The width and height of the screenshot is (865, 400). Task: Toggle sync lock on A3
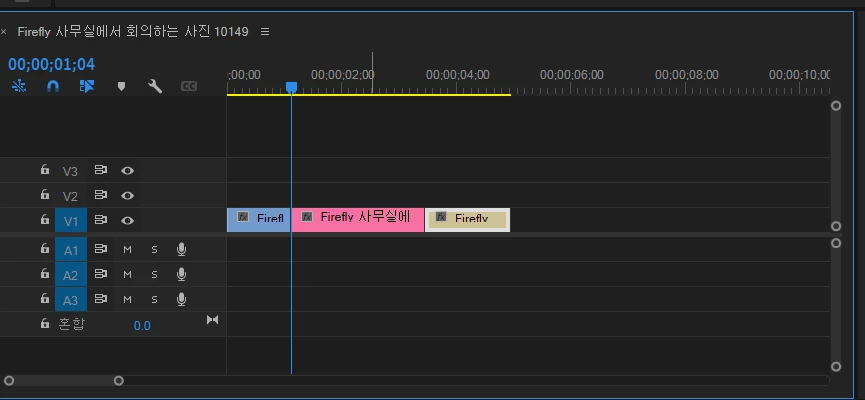click(100, 298)
